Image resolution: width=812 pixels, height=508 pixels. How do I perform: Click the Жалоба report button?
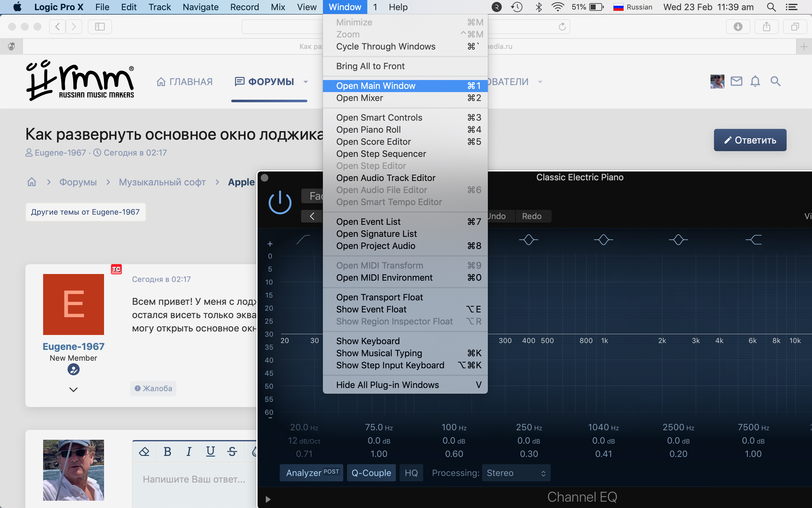pyautogui.click(x=153, y=388)
